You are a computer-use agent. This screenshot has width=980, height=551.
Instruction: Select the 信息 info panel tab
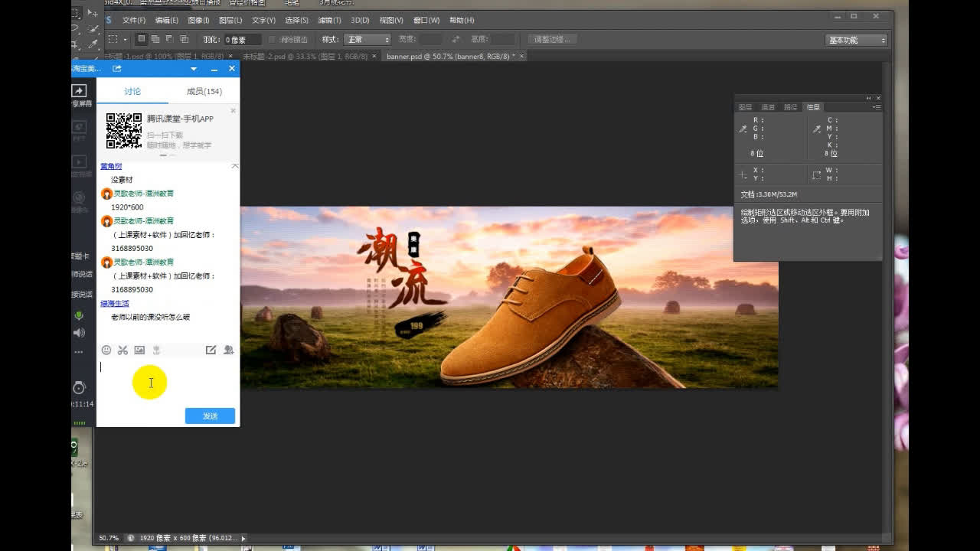(x=813, y=107)
